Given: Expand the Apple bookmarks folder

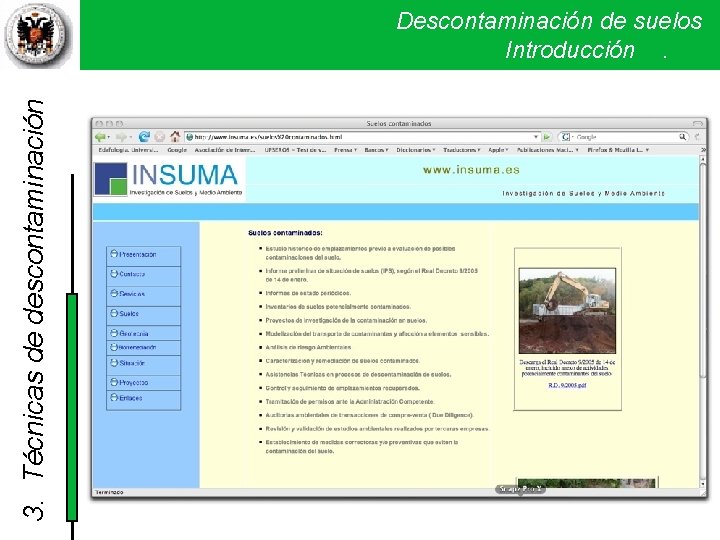Looking at the screenshot, I should [498, 150].
